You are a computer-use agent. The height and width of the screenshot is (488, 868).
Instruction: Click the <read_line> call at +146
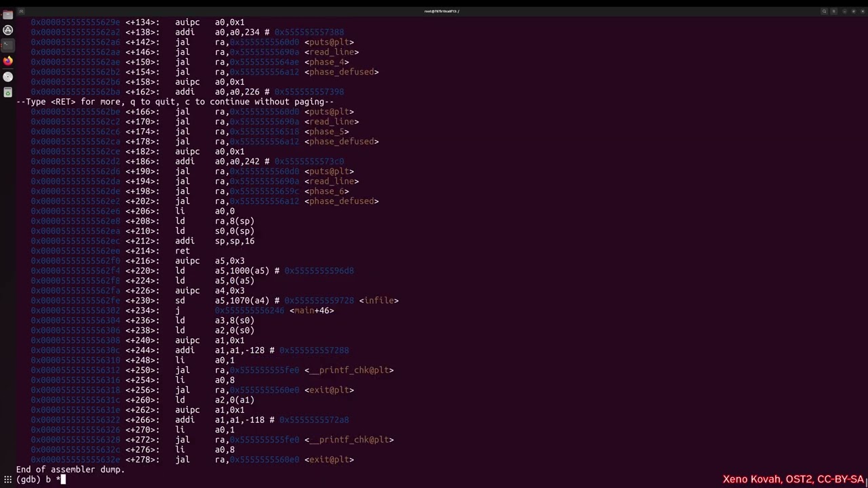click(332, 52)
